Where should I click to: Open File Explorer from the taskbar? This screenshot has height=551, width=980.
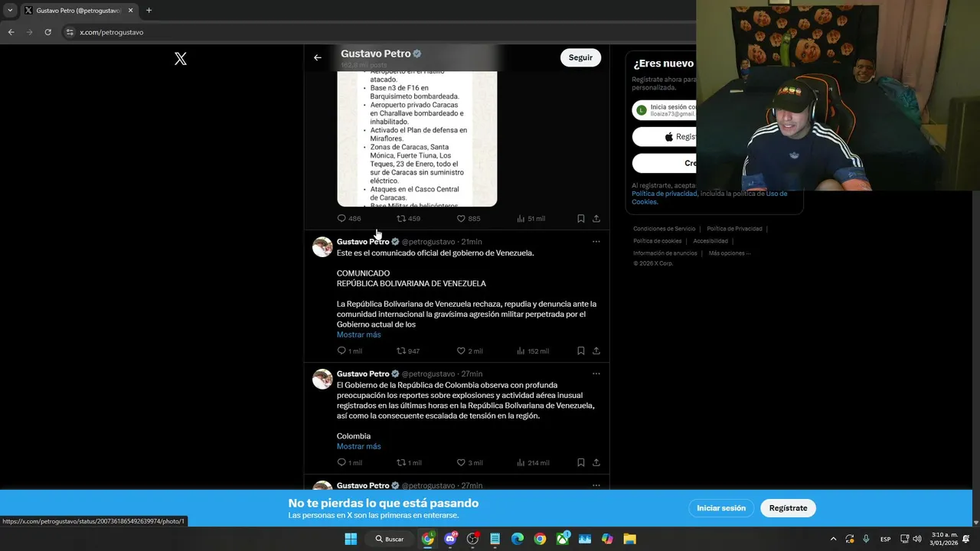(629, 539)
